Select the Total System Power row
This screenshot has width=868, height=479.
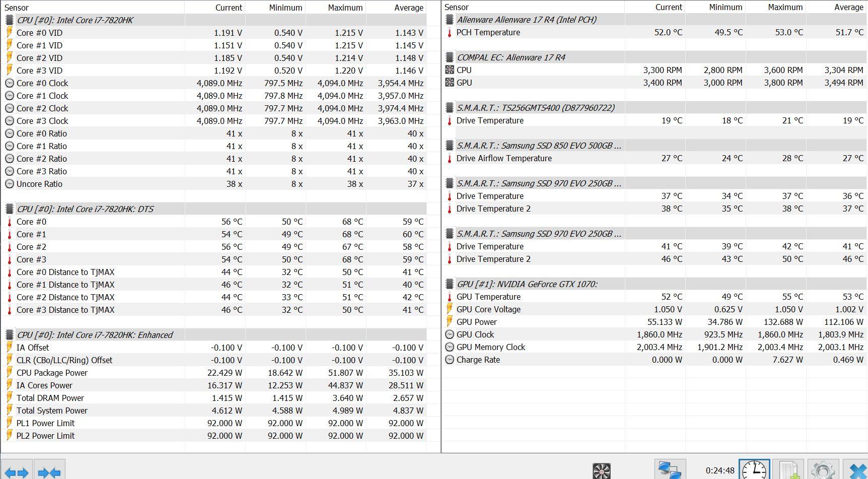(214, 410)
